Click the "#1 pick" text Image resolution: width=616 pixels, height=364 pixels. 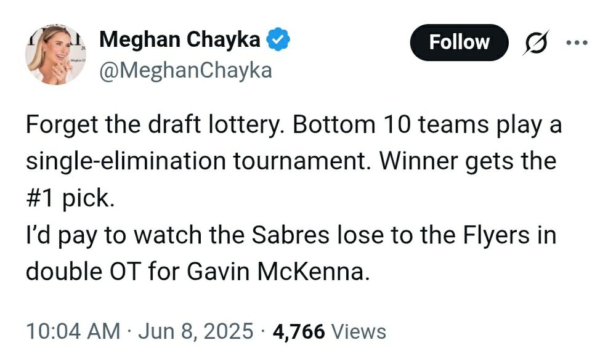click(x=70, y=199)
